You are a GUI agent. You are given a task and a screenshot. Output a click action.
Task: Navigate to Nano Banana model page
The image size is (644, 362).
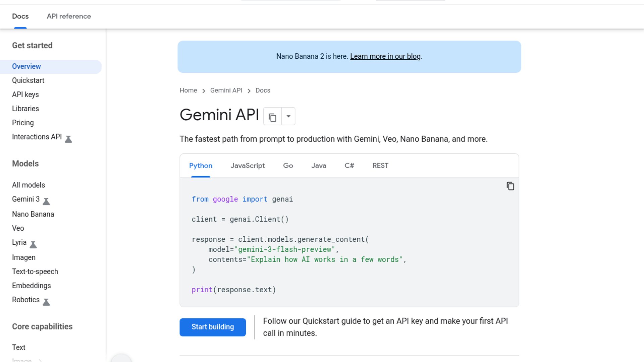pyautogui.click(x=33, y=214)
